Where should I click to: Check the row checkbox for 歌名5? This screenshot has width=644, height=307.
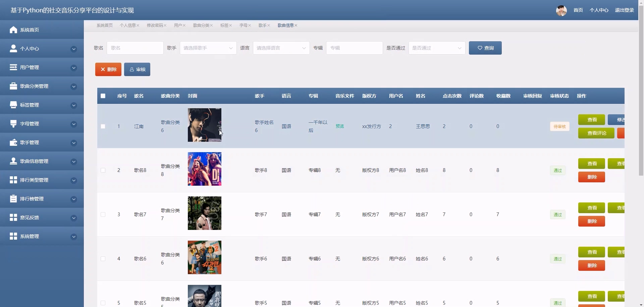[x=103, y=303]
